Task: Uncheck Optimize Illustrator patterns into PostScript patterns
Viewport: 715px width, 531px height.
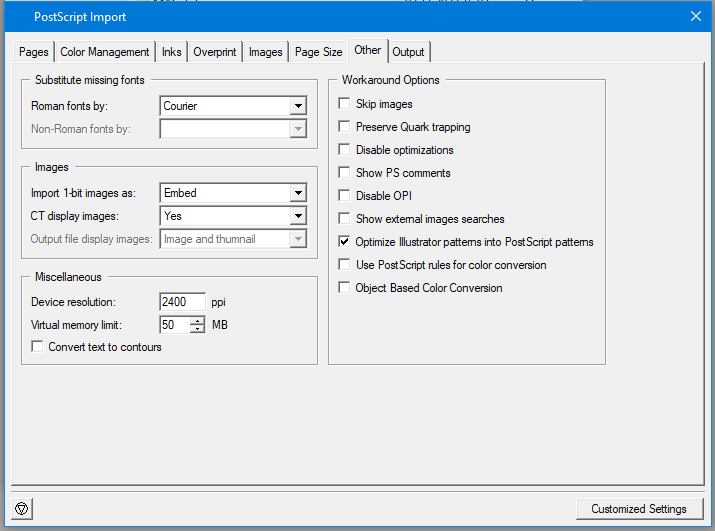Action: click(x=345, y=242)
